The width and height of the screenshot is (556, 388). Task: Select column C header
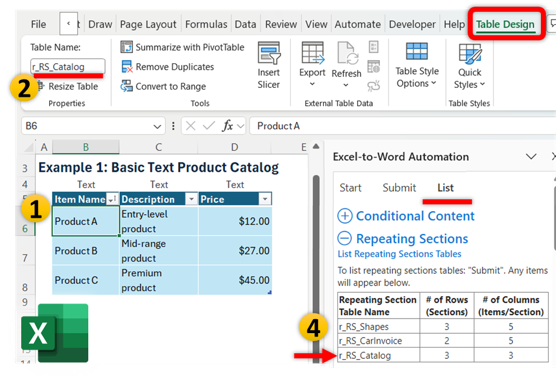tap(159, 147)
